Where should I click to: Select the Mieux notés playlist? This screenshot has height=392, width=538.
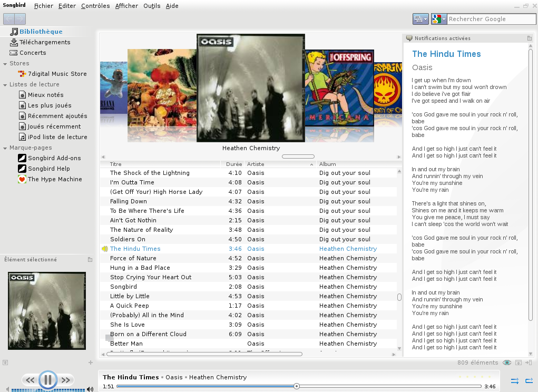45,95
